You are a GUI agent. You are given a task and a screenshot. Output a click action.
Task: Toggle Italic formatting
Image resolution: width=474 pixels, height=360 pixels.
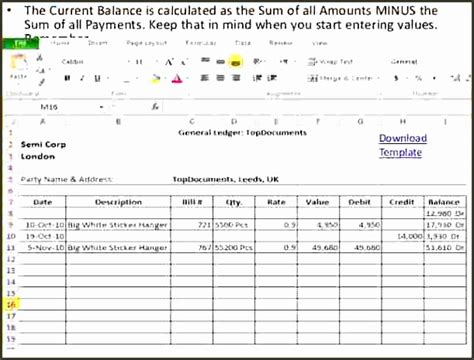click(82, 78)
